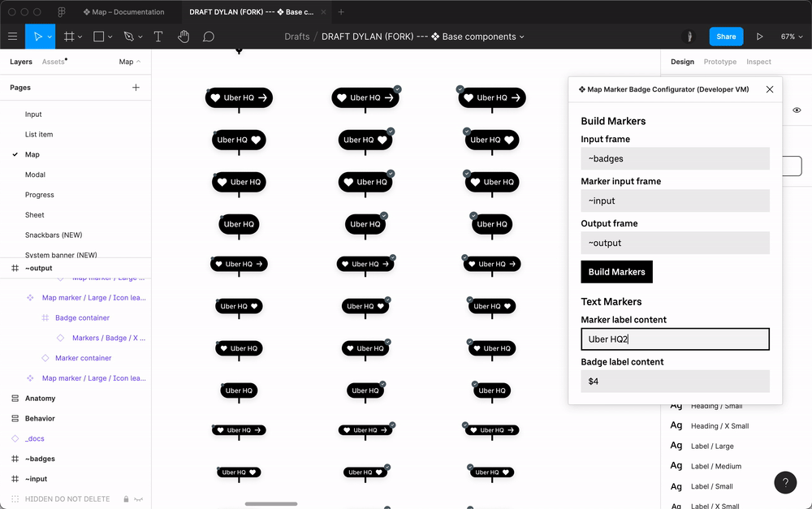This screenshot has width=812, height=509.
Task: Open the Help question mark button
Action: click(785, 482)
